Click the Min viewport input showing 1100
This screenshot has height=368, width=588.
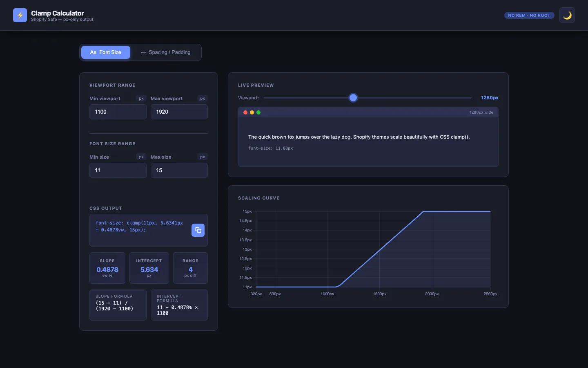pyautogui.click(x=118, y=112)
